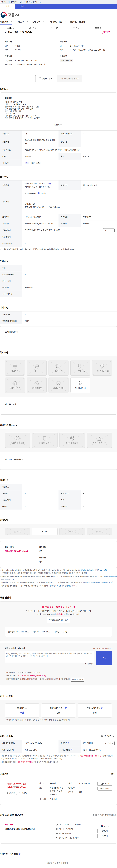Click the blue 전송 button
The image size is (117, 868).
point(104,658)
